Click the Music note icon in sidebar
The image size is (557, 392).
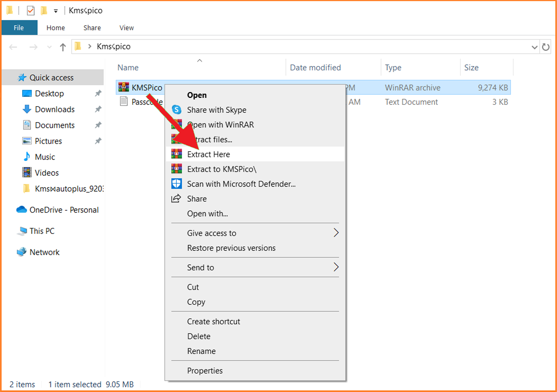[x=27, y=156]
